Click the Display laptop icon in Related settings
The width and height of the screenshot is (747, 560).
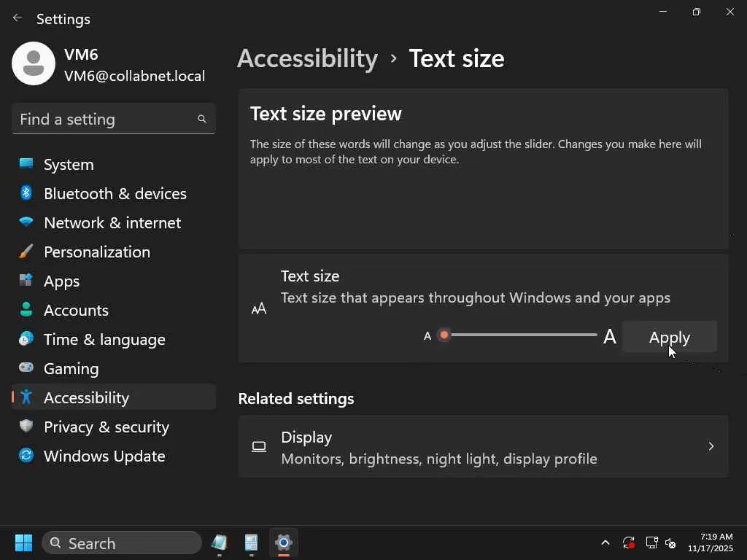pyautogui.click(x=259, y=447)
